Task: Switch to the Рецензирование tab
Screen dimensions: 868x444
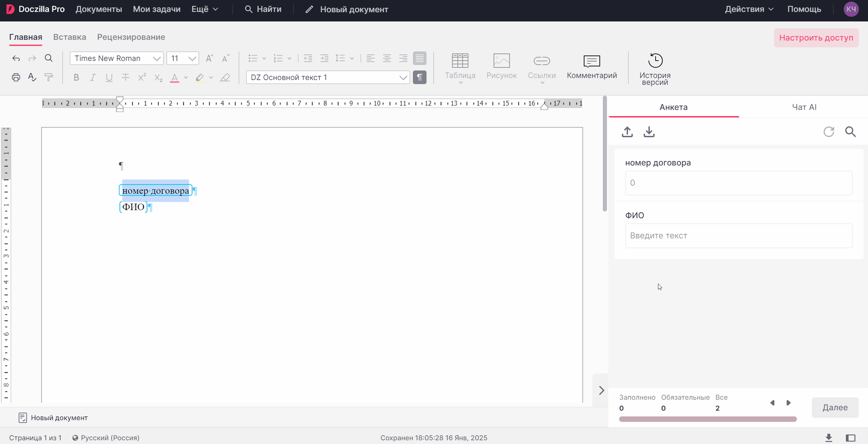Action: (131, 37)
